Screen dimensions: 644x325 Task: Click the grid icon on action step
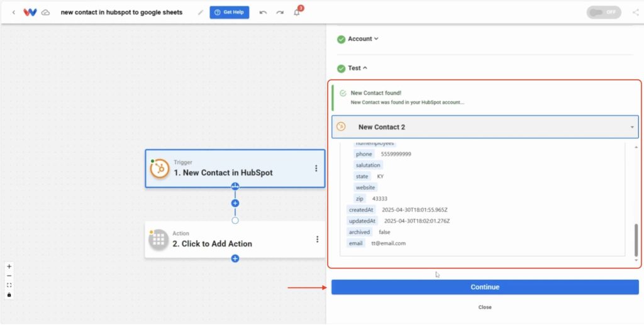coord(158,240)
